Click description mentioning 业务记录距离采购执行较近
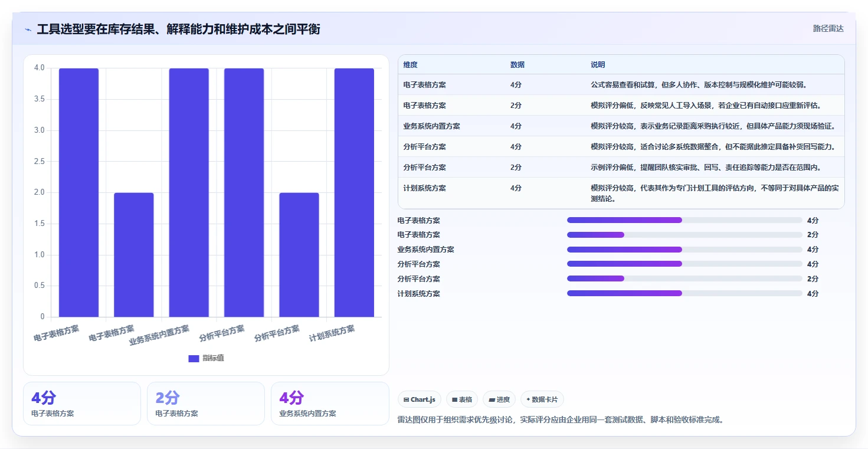868x449 pixels. click(713, 126)
